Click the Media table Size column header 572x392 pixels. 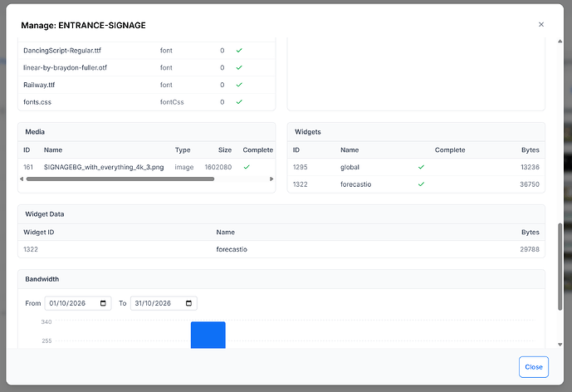coord(225,149)
